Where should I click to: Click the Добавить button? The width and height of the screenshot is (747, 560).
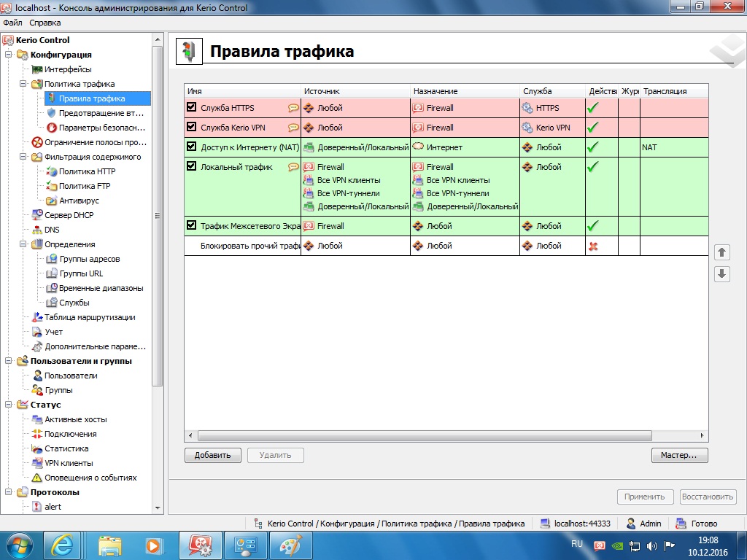[212, 455]
